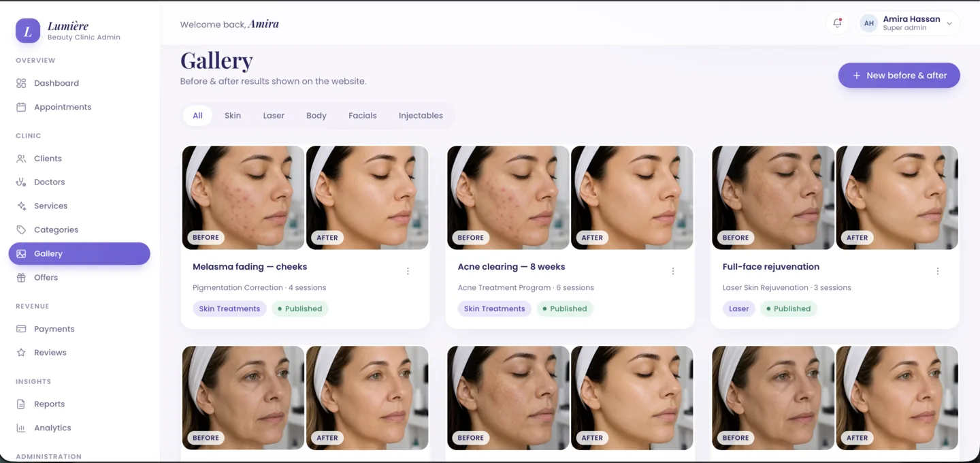Open options menu for Acne clearing card

pos(672,271)
